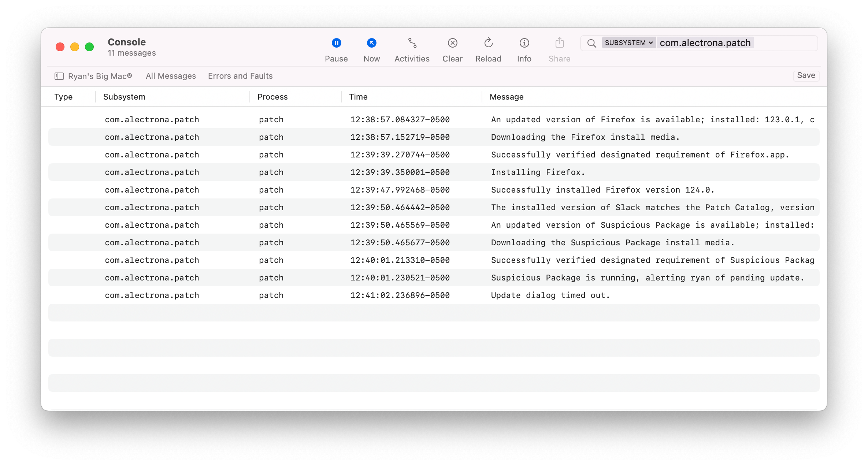This screenshot has height=465, width=868.
Task: Sort by Time column header
Action: pos(358,97)
